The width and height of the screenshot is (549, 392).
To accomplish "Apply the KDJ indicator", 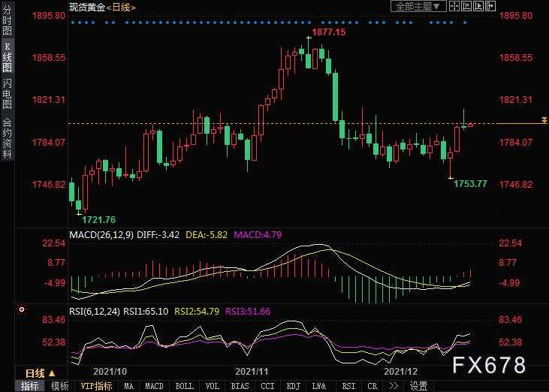I will pyautogui.click(x=294, y=386).
